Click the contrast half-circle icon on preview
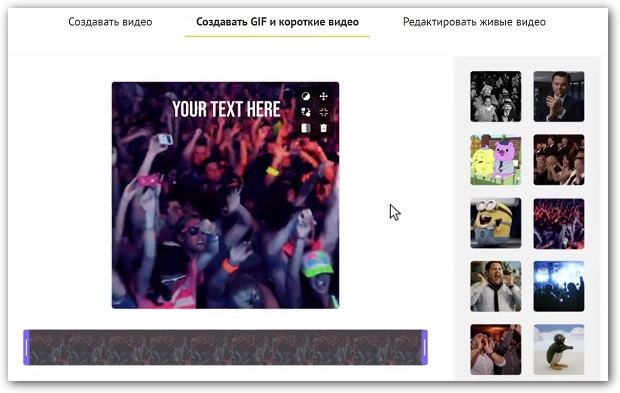Screen dimensions: 620x393 pyautogui.click(x=306, y=96)
